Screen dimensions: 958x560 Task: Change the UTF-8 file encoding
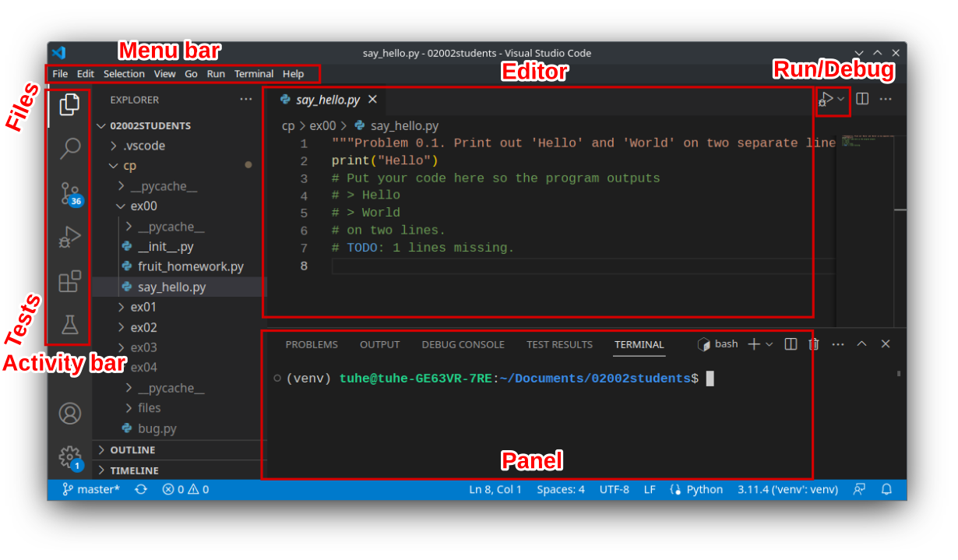pos(615,489)
